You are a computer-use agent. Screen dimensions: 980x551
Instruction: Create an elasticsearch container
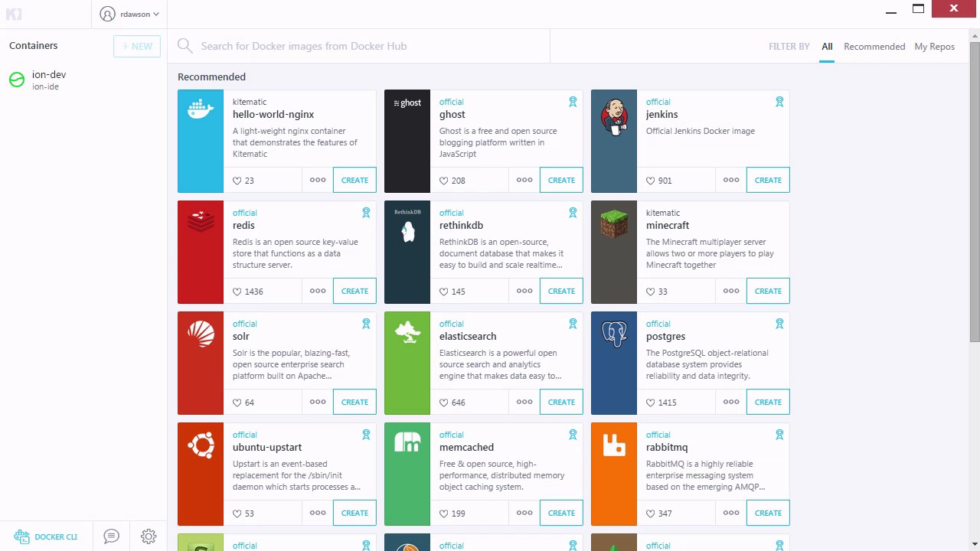point(561,402)
